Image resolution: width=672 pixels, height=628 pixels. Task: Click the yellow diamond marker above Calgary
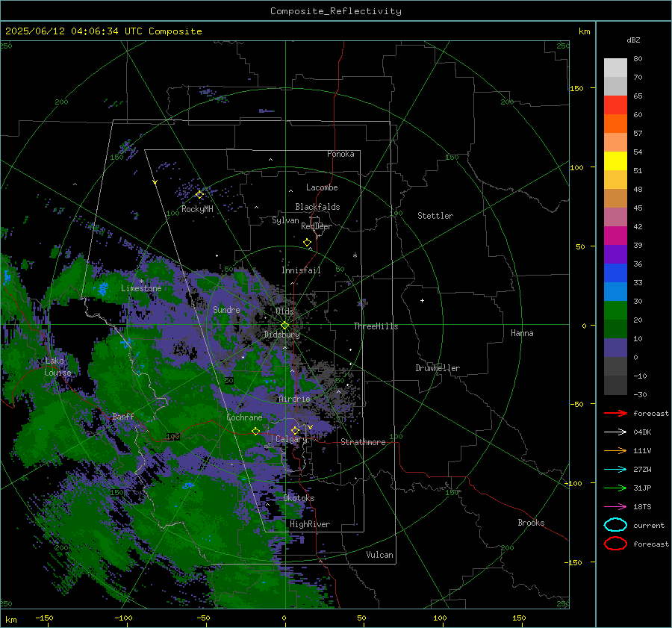point(295,430)
